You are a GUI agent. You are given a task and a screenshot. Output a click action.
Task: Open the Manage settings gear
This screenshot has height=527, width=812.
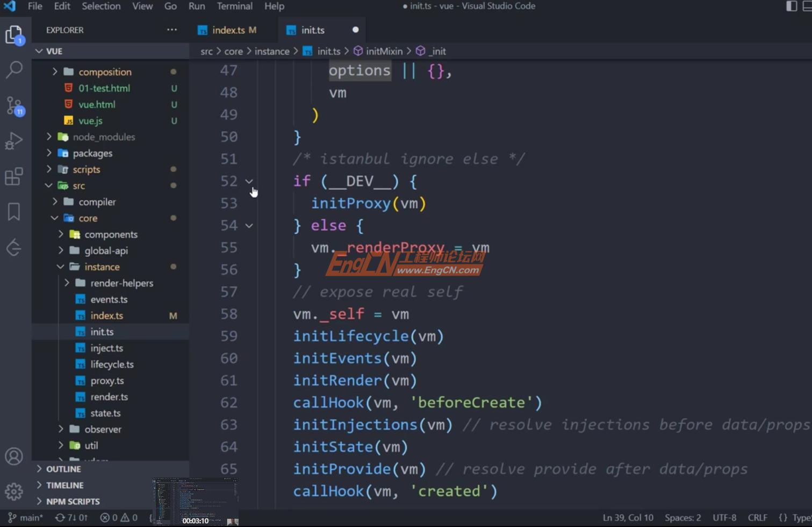tap(15, 491)
